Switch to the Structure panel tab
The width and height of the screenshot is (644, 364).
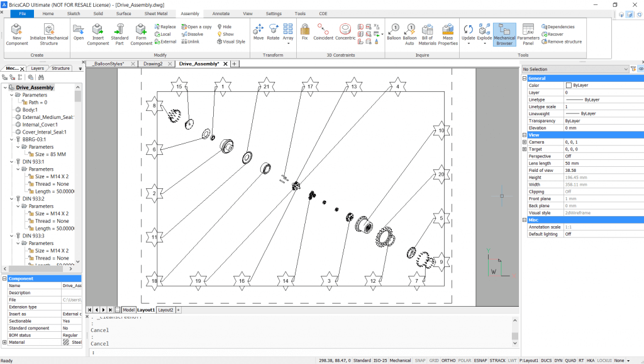pos(60,68)
